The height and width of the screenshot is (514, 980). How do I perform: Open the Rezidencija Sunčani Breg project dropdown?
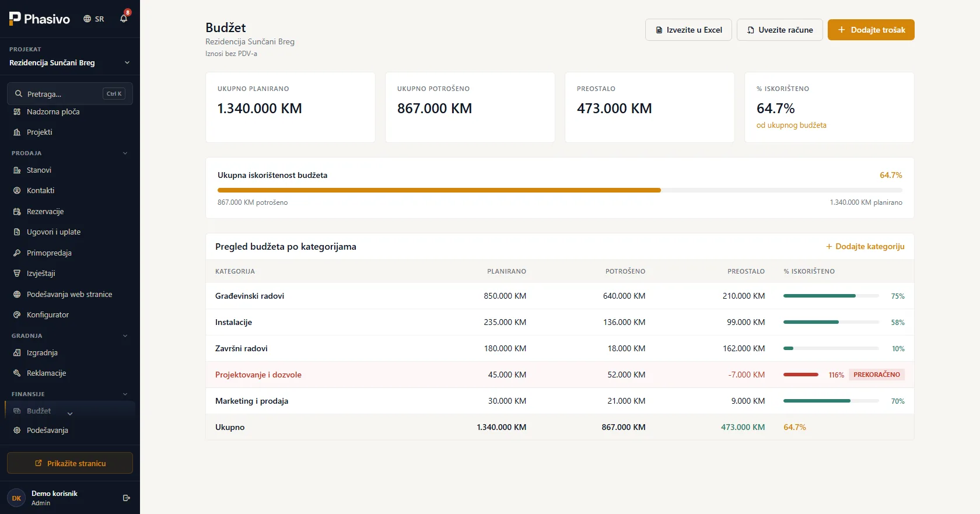[70, 62]
